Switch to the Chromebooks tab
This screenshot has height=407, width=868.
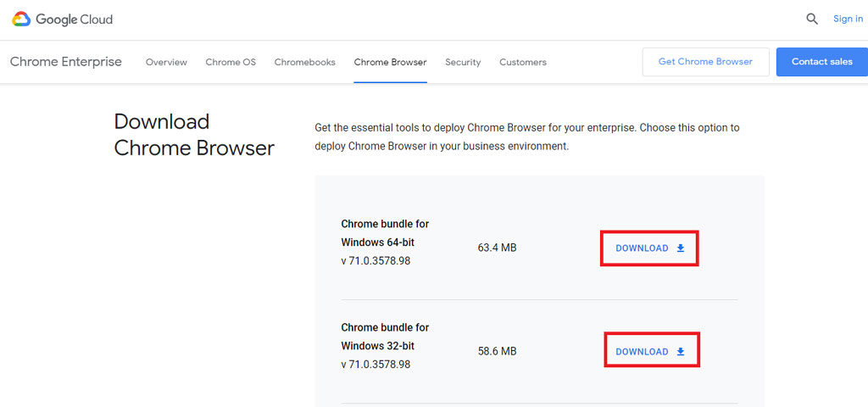coord(305,62)
